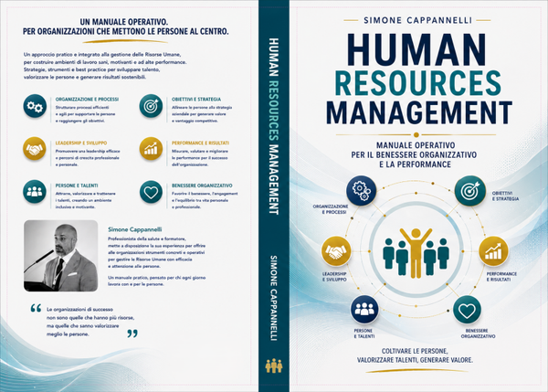Click front cover label 'OBIETTIVI E STRATEGIA'

(x=505, y=196)
